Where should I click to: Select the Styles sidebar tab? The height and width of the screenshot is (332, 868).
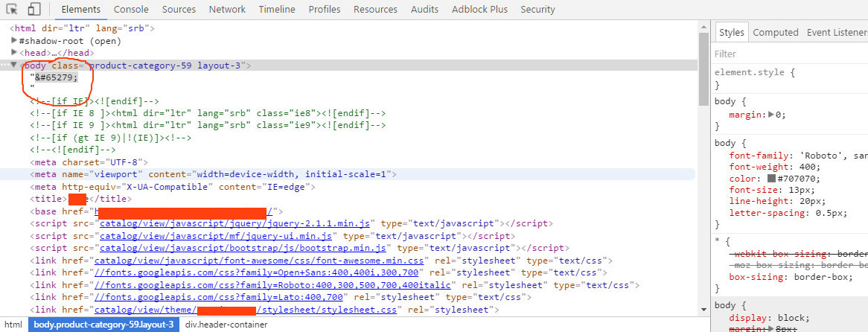[x=731, y=32]
